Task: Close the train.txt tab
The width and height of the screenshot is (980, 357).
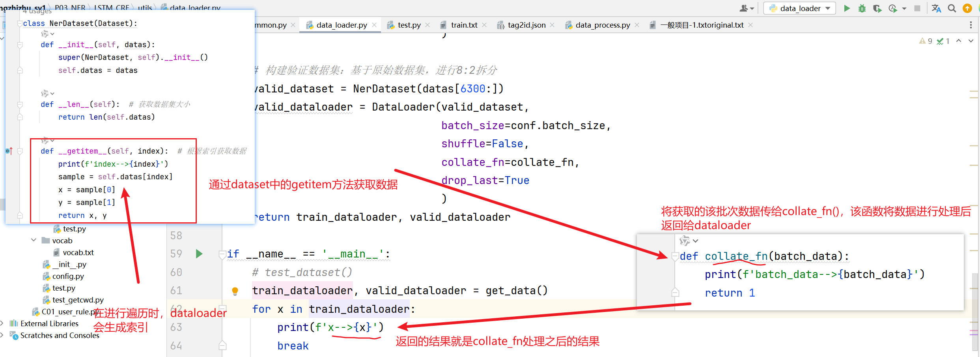Action: (484, 25)
